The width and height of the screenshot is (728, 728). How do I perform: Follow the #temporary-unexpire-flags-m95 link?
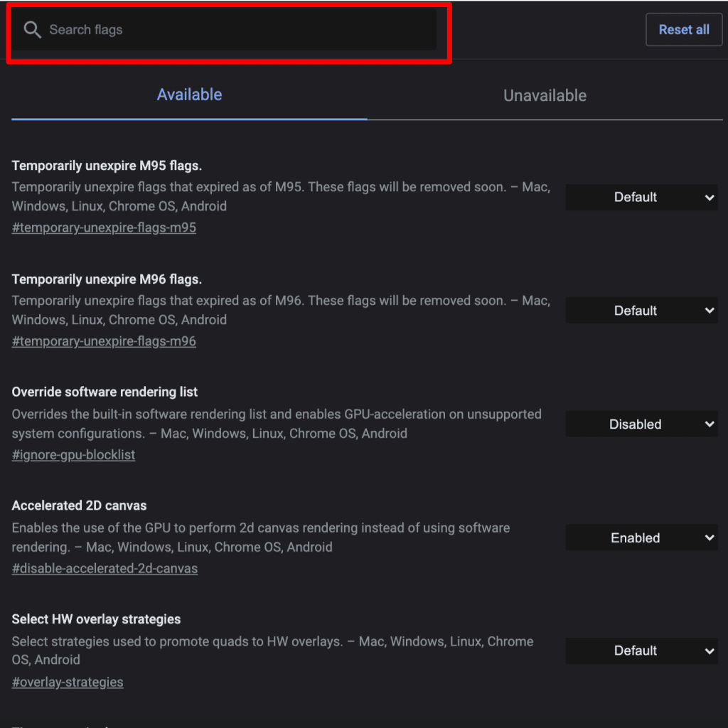pyautogui.click(x=104, y=227)
